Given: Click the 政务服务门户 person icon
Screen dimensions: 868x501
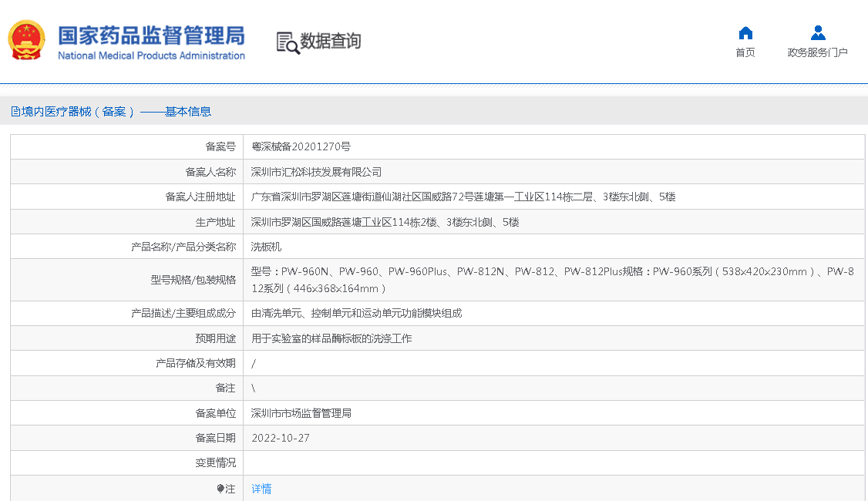Looking at the screenshot, I should tap(818, 33).
